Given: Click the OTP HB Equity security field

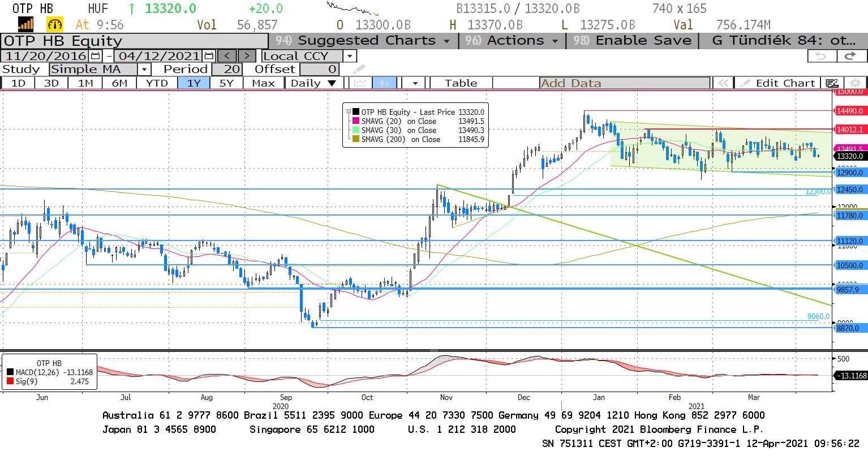Looking at the screenshot, I should point(134,41).
